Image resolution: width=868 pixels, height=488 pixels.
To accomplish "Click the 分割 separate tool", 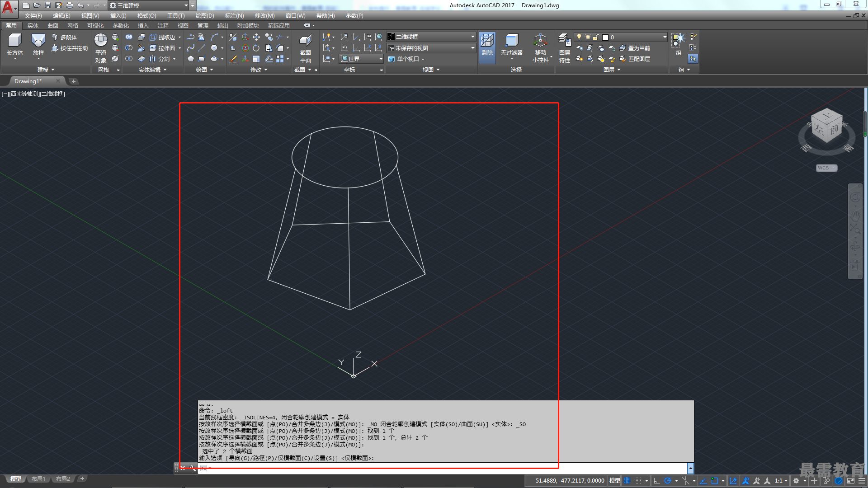I will coord(160,59).
